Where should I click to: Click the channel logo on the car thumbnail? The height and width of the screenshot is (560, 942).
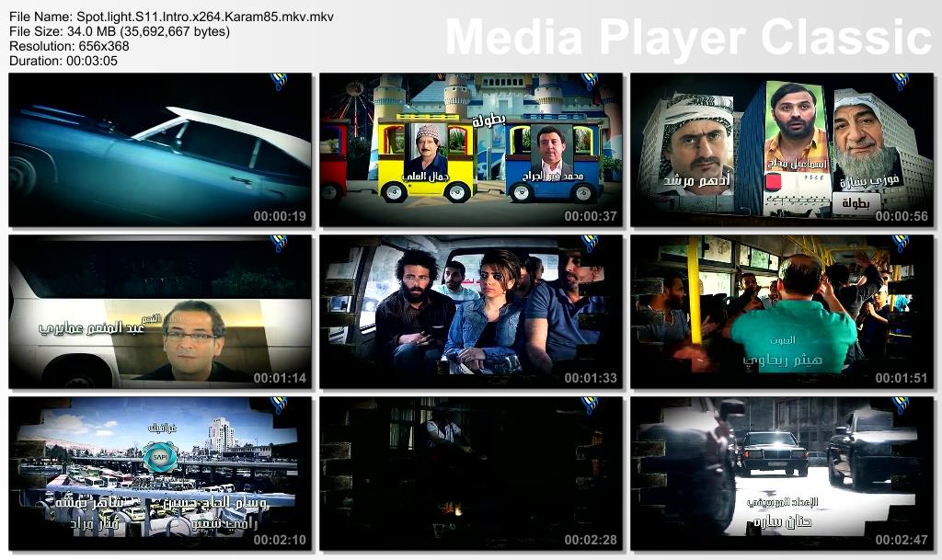pyautogui.click(x=278, y=81)
